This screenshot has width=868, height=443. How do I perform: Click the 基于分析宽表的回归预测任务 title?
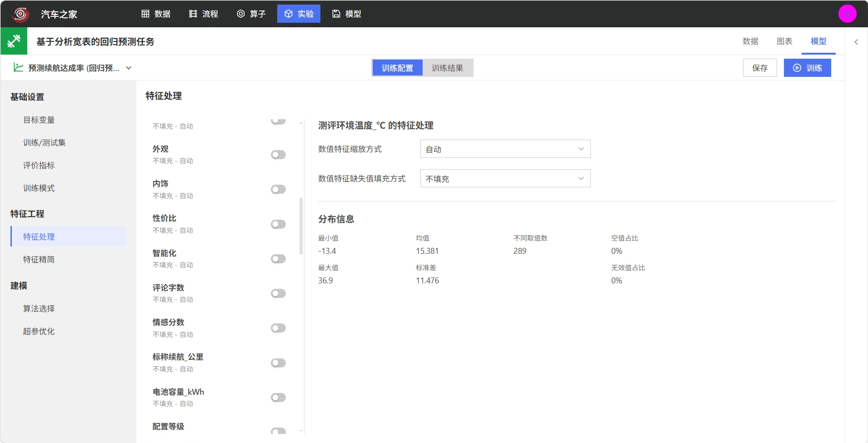pos(95,41)
